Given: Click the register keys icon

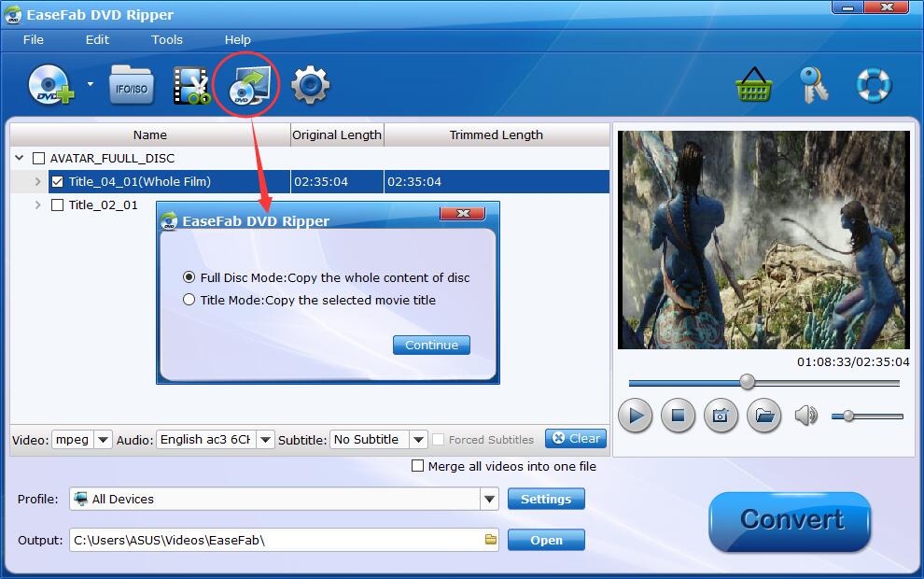Looking at the screenshot, I should click(x=814, y=85).
